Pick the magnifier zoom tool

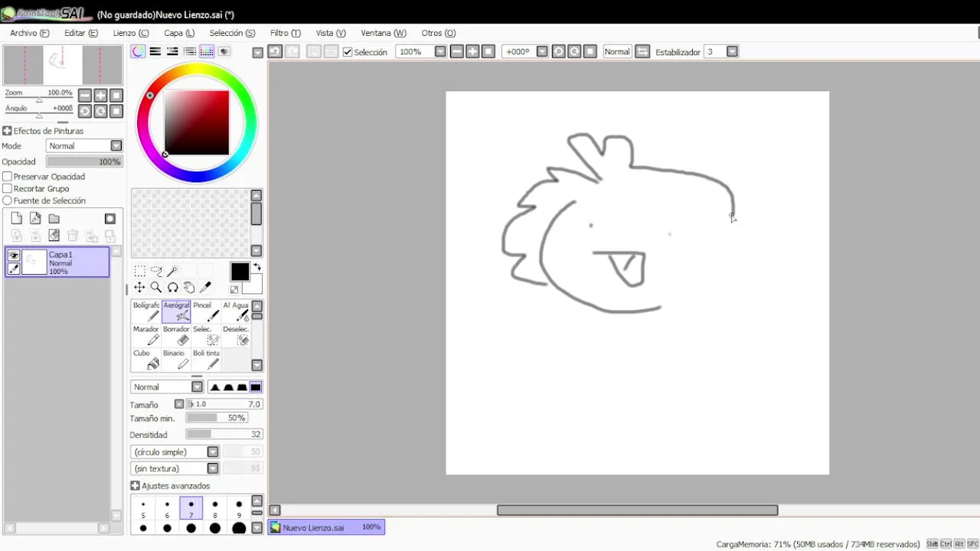[x=156, y=288]
